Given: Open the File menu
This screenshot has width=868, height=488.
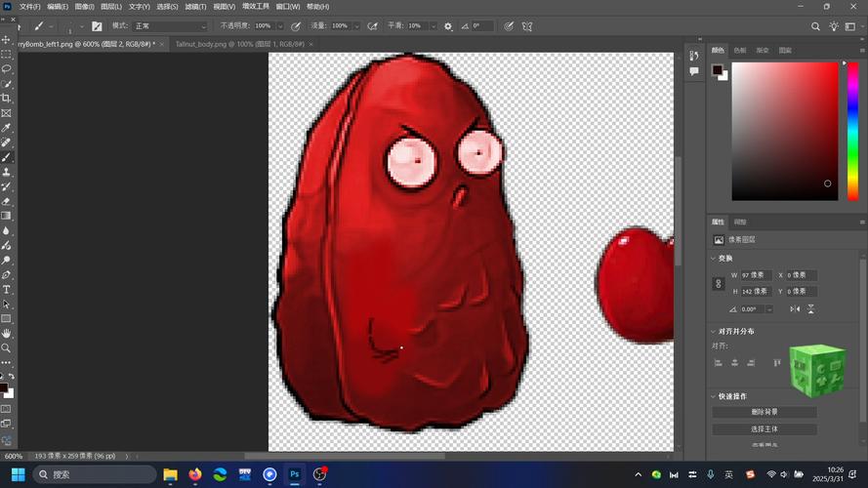Looking at the screenshot, I should tap(30, 7).
